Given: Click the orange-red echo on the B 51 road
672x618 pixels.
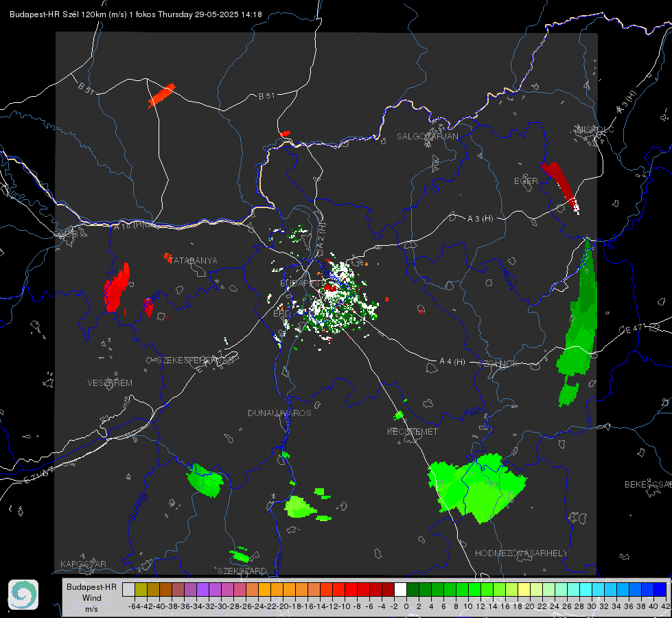Looking at the screenshot, I should coord(161,95).
